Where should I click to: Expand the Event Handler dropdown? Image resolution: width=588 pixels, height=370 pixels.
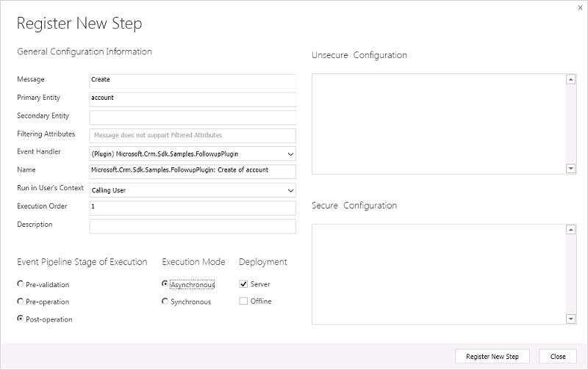click(290, 154)
